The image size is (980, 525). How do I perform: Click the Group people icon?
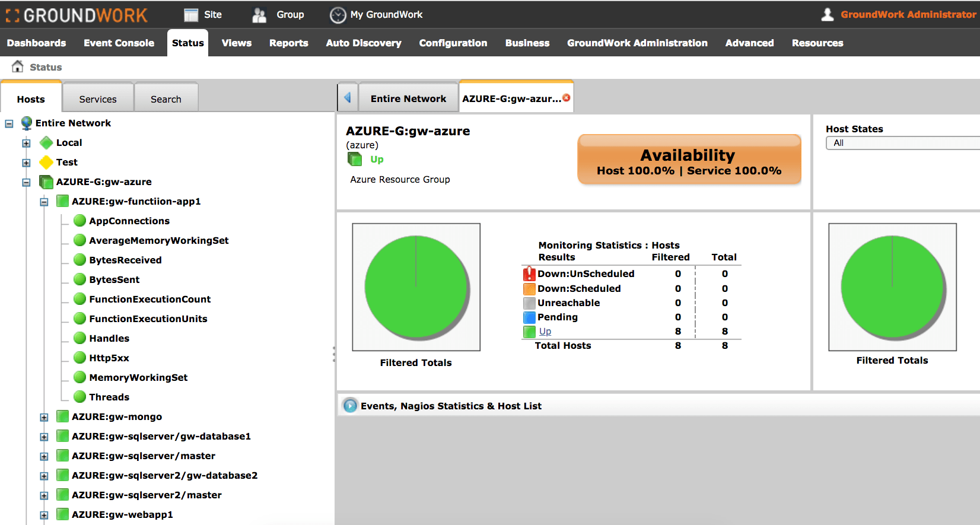pos(259,15)
